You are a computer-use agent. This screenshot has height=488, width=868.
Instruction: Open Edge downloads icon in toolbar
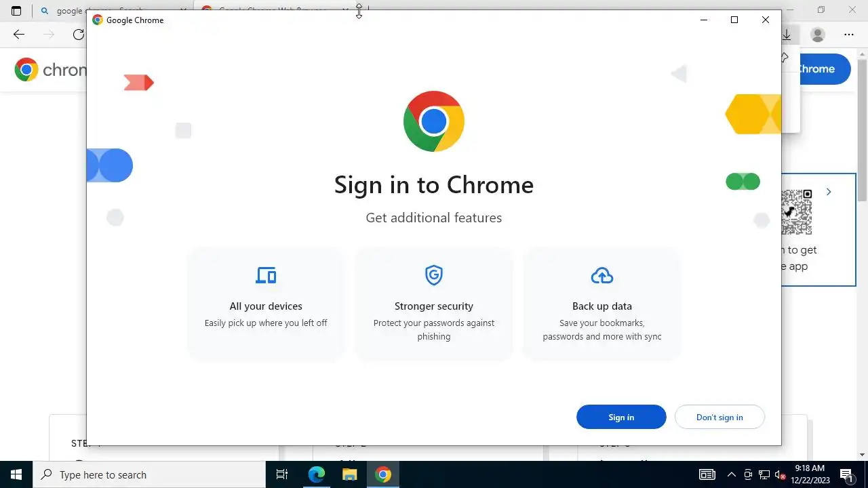(x=787, y=35)
